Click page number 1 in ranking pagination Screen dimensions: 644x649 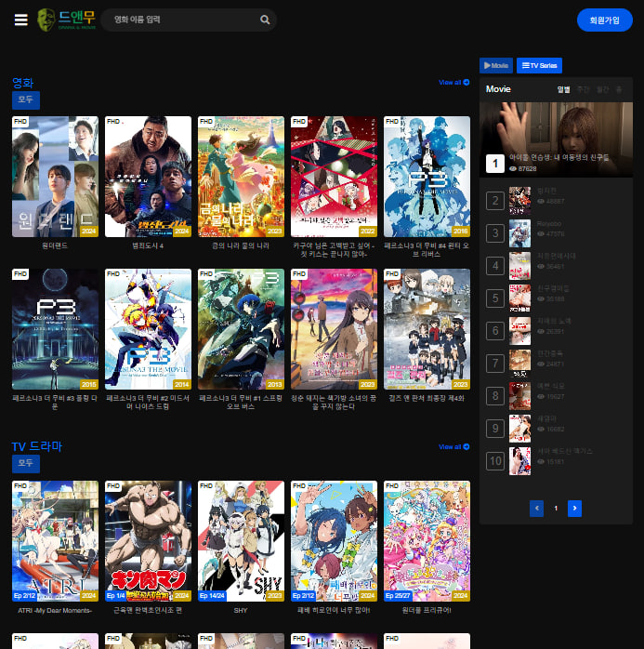tap(556, 509)
